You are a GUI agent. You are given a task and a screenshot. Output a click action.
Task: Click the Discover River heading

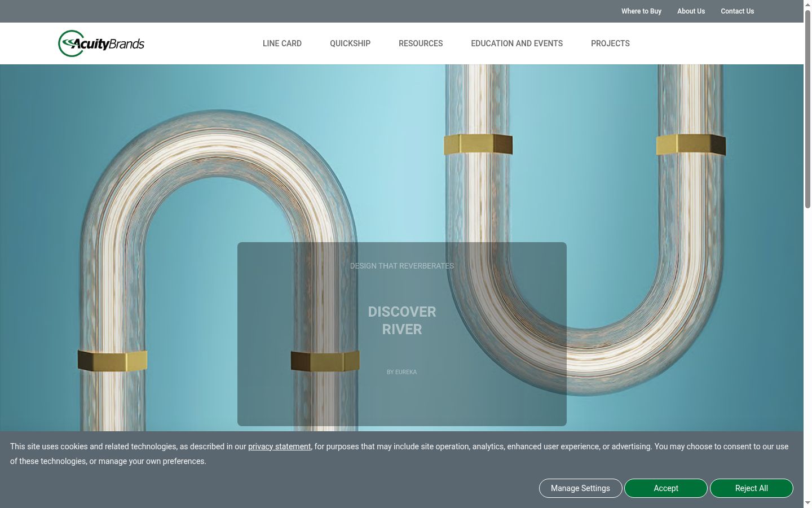click(402, 321)
